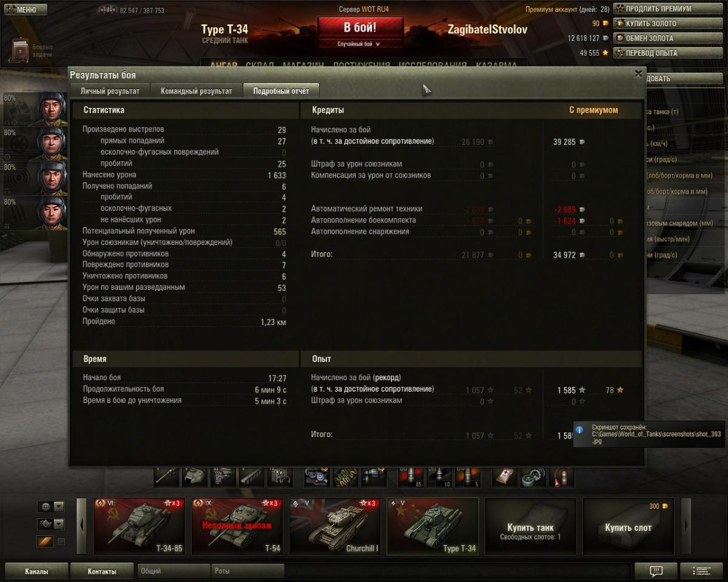Viewport: 728px width, 582px height.
Task: Click КУПИТЬ ЗОЛОТО button
Action: 668,23
